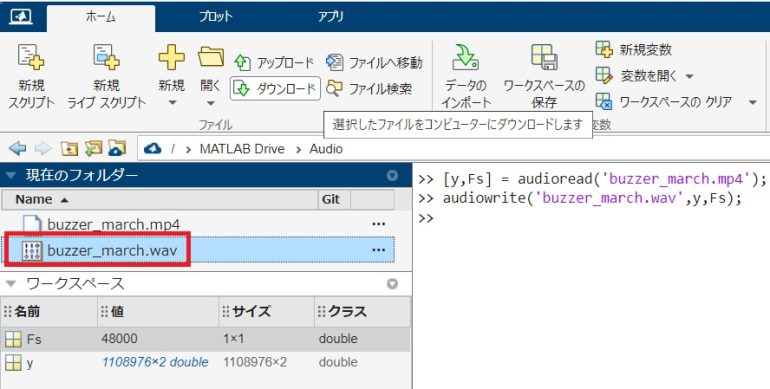The height and width of the screenshot is (389, 770).
Task: Select Audio in the path breadcrumb
Action: tap(326, 149)
